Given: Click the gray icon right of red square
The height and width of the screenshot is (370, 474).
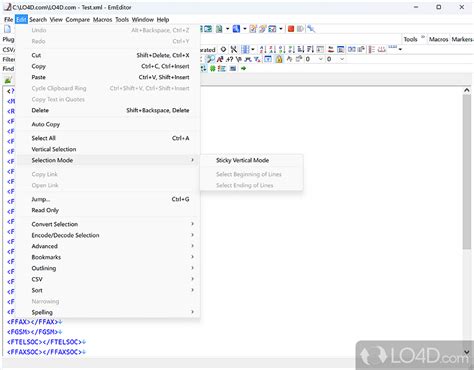Looking at the screenshot, I should point(300,29).
